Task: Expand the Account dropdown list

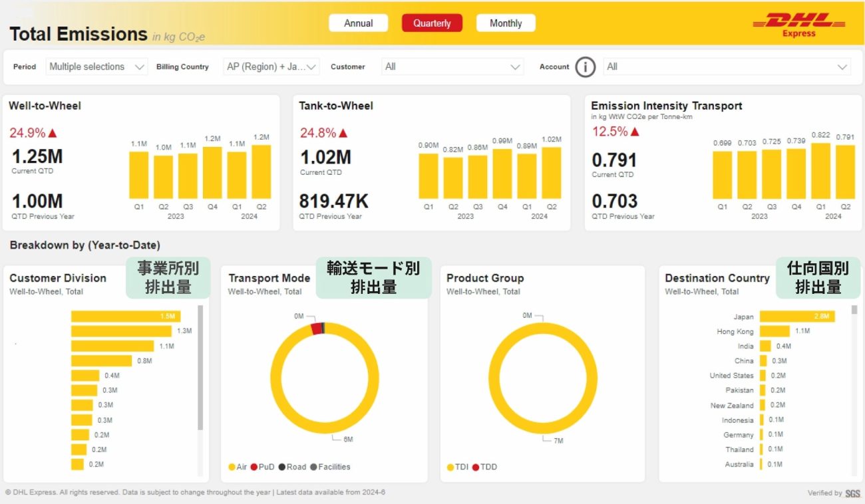Action: [x=727, y=66]
